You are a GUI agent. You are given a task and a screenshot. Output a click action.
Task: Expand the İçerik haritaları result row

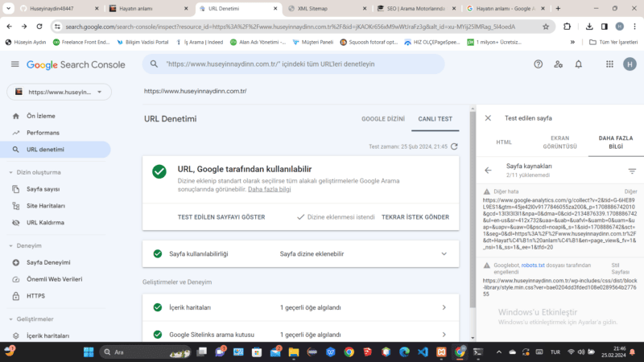point(444,307)
